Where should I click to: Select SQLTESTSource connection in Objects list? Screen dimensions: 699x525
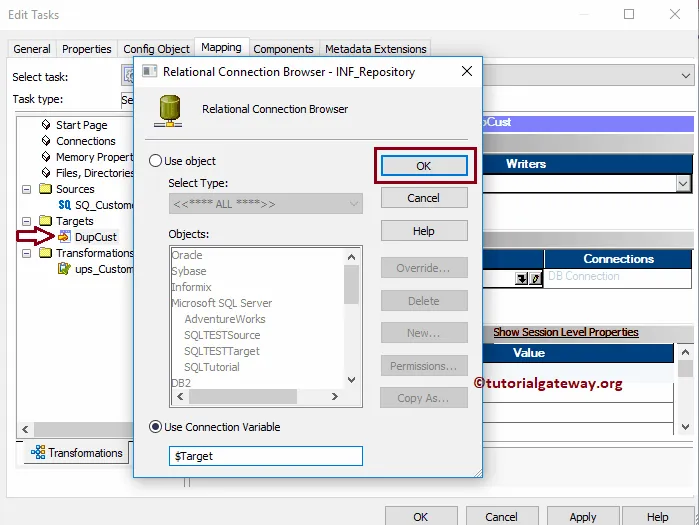click(x=222, y=335)
